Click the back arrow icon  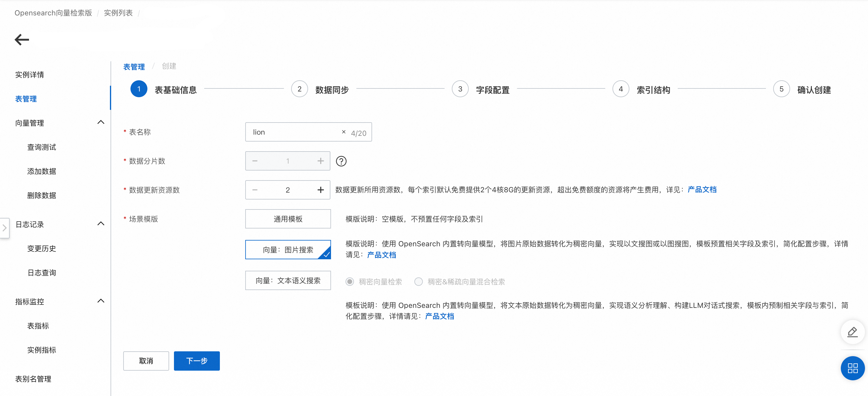[x=22, y=40]
